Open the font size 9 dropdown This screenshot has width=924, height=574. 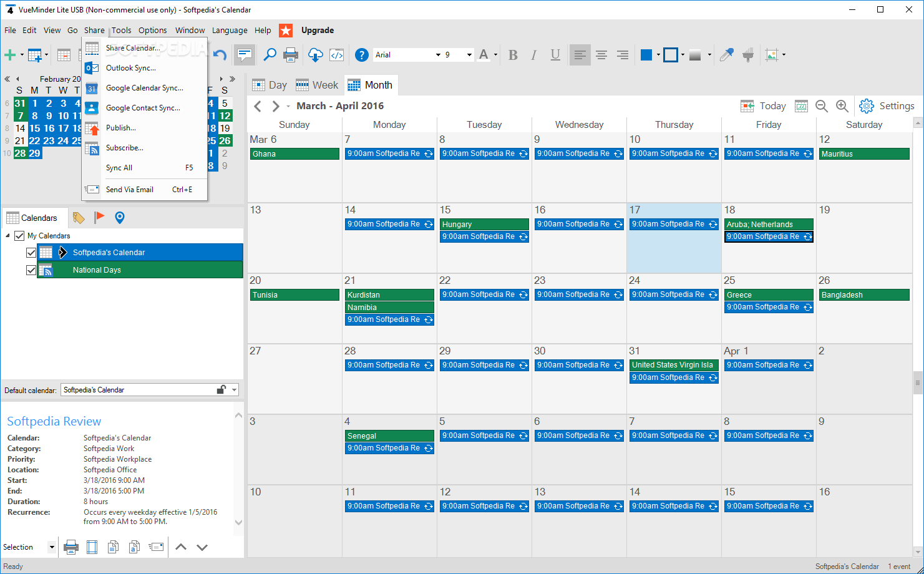(x=469, y=55)
